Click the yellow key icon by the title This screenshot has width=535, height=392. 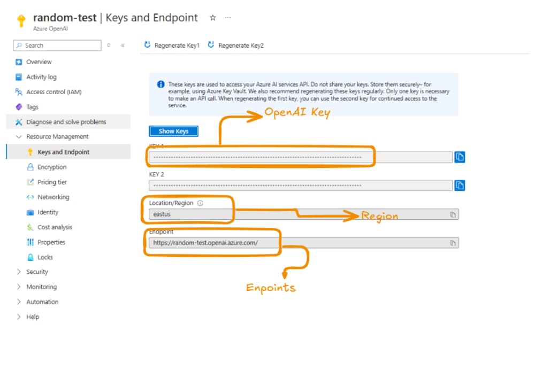(21, 20)
